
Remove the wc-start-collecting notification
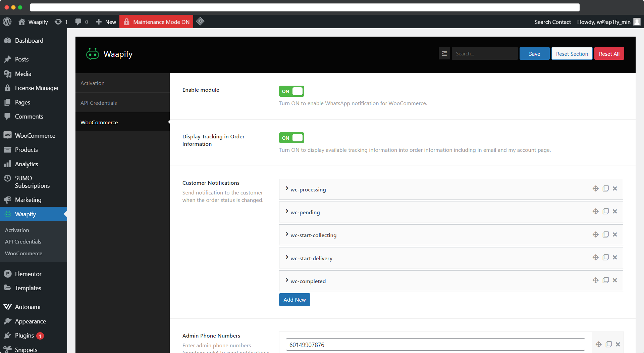[615, 235]
